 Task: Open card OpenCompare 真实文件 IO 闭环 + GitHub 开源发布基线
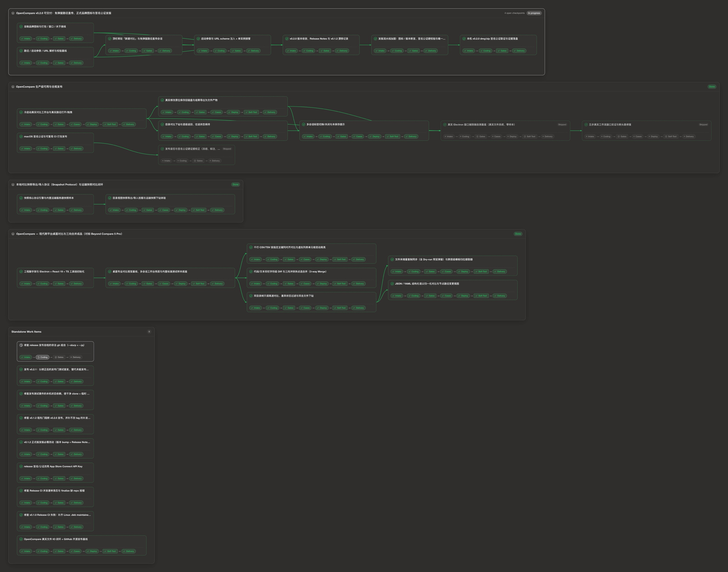[x=82, y=545]
